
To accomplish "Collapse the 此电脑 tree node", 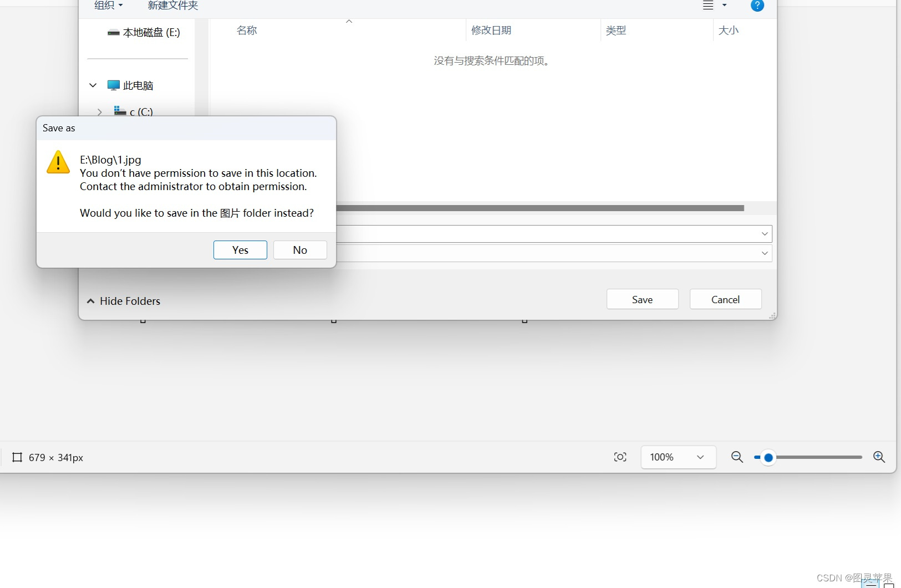I will click(93, 85).
